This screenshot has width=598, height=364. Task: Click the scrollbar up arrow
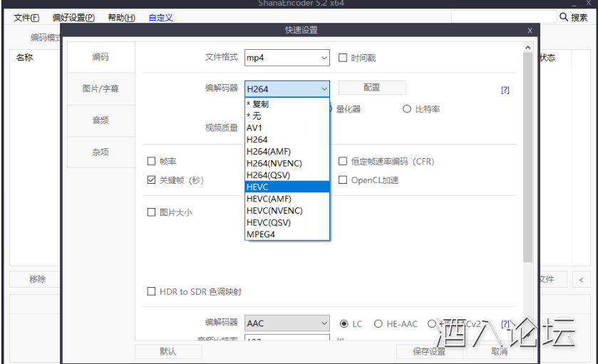tap(528, 47)
